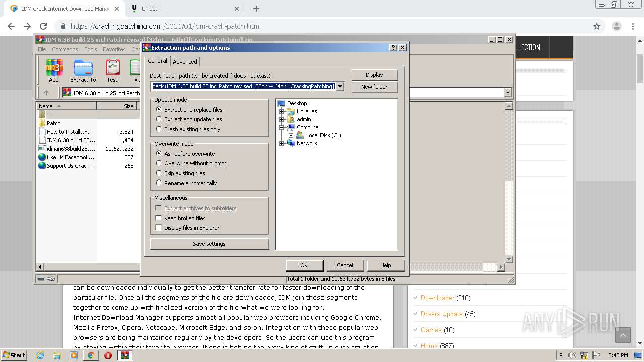Switch to Chrome via taskbar icon

click(x=91, y=355)
